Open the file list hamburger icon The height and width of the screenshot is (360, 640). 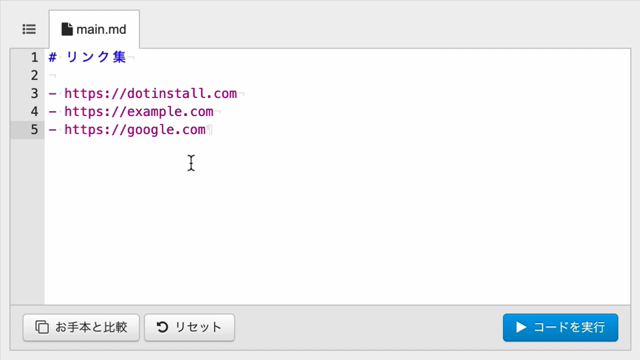[x=29, y=29]
